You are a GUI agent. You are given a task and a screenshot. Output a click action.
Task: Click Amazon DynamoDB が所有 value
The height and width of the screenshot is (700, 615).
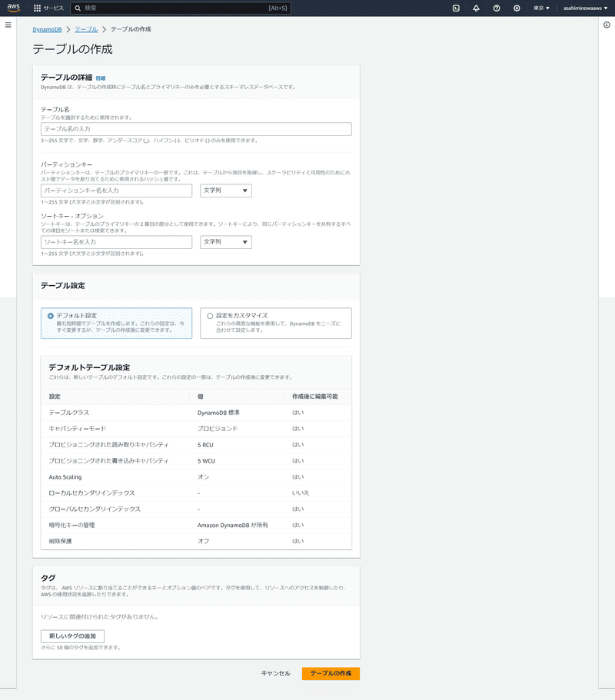(233, 525)
